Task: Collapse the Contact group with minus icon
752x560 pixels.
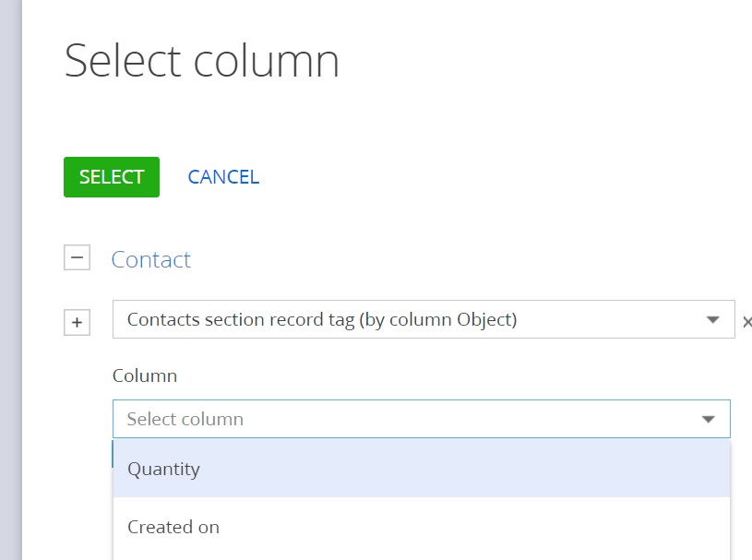Action: [x=77, y=258]
